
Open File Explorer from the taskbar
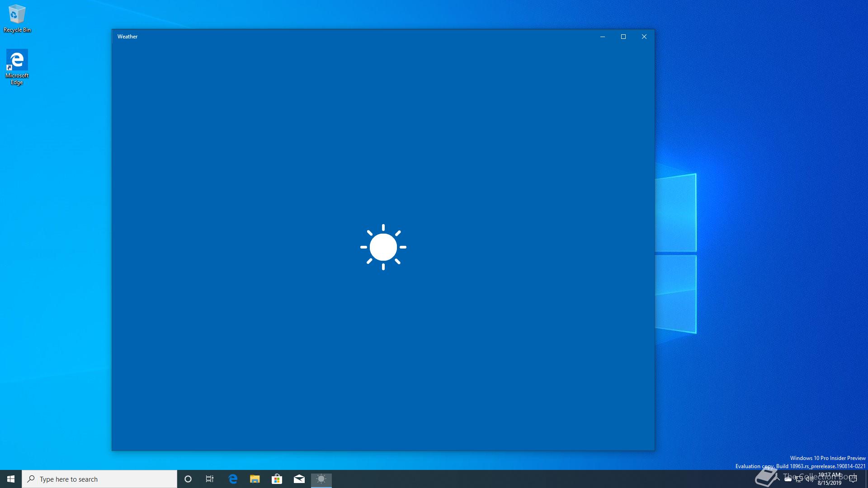255,479
